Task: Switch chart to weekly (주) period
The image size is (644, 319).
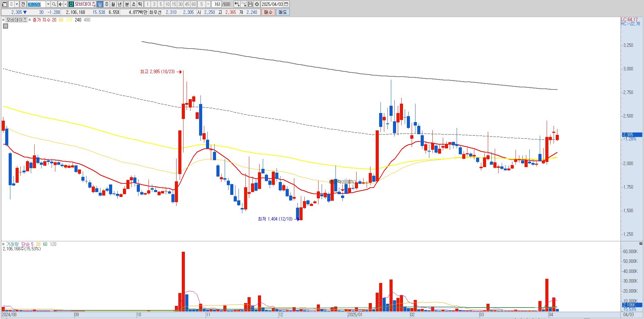Action: [x=107, y=4]
